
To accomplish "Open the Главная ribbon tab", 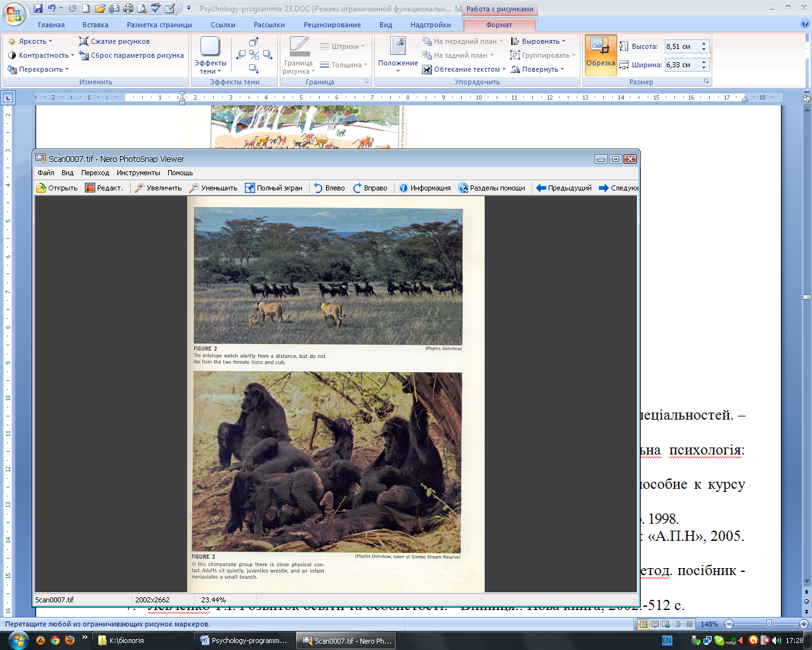I will pyautogui.click(x=51, y=25).
